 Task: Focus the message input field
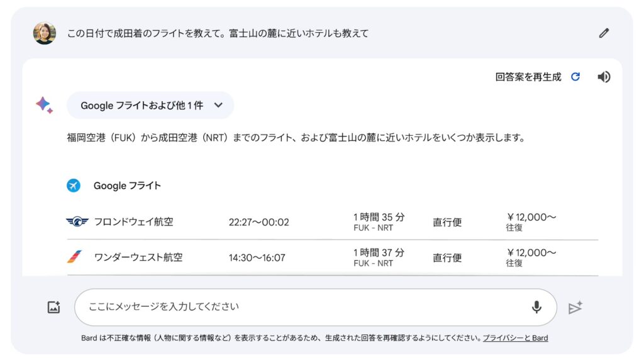[x=316, y=307]
